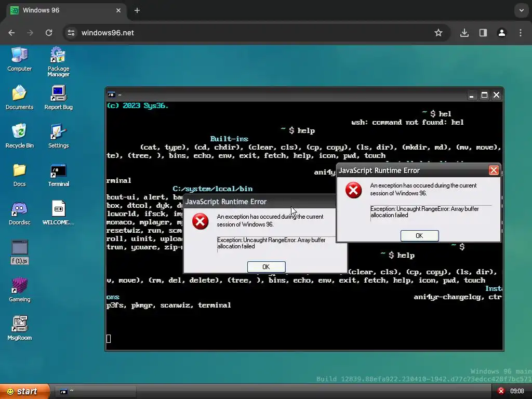This screenshot has width=532, height=399.
Task: Click the exception text in left error dialog
Action: click(x=271, y=243)
